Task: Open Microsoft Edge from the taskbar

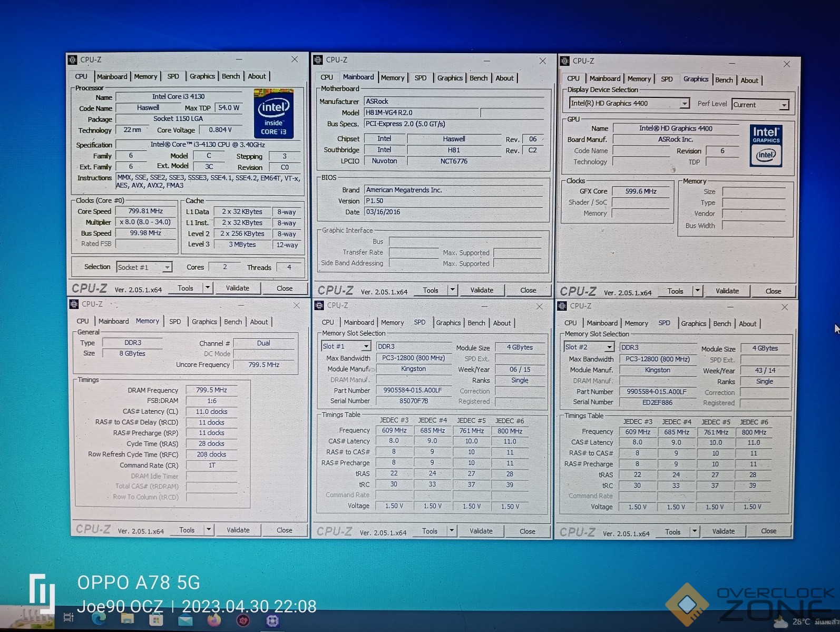Action: click(99, 619)
